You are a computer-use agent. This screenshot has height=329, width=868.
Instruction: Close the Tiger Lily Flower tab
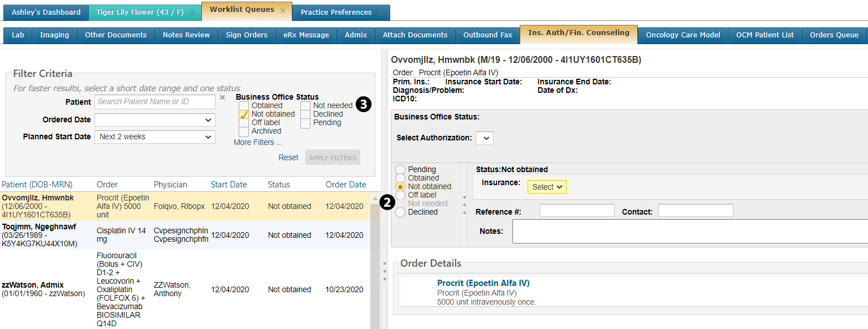click(x=192, y=12)
